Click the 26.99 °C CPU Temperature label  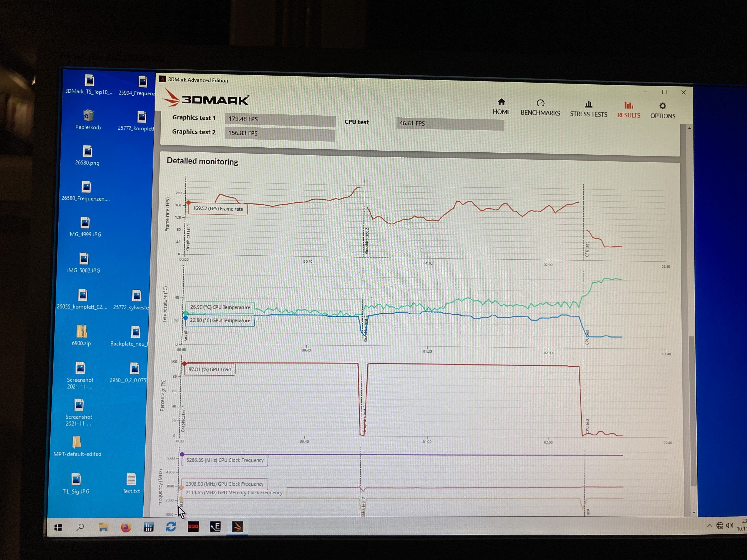[x=220, y=307]
